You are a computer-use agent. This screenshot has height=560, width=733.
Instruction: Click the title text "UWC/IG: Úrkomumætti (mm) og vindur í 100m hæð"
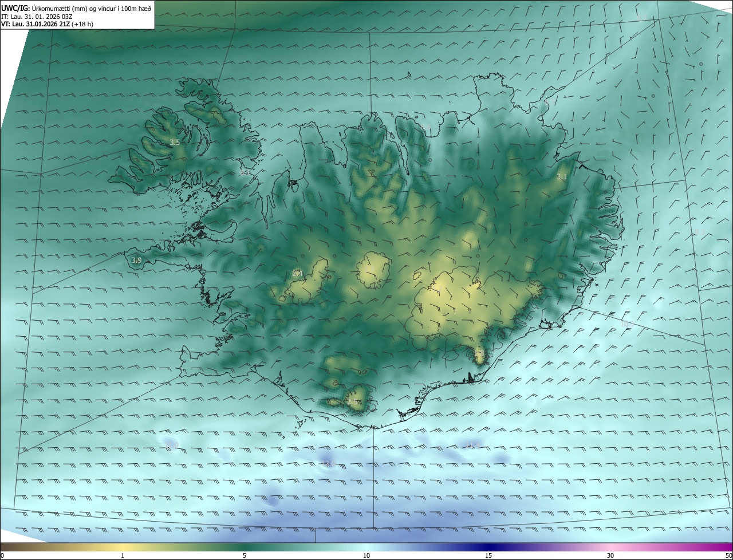(x=76, y=7)
